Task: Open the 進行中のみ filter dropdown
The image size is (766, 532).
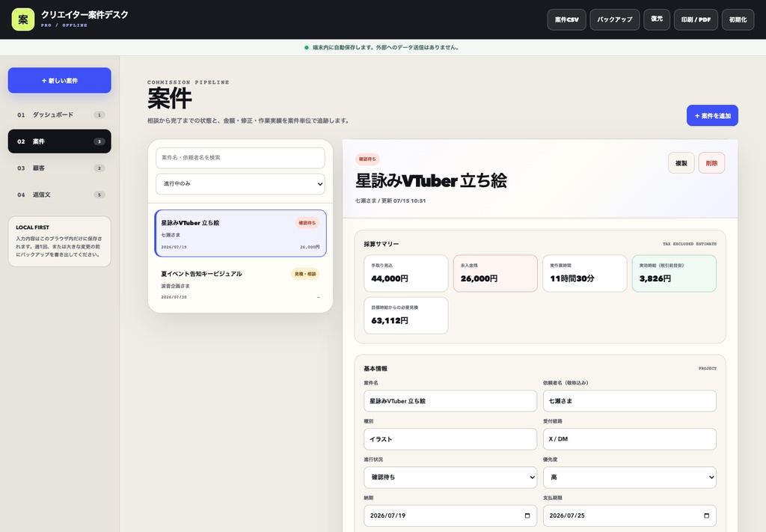Action: pyautogui.click(x=240, y=183)
